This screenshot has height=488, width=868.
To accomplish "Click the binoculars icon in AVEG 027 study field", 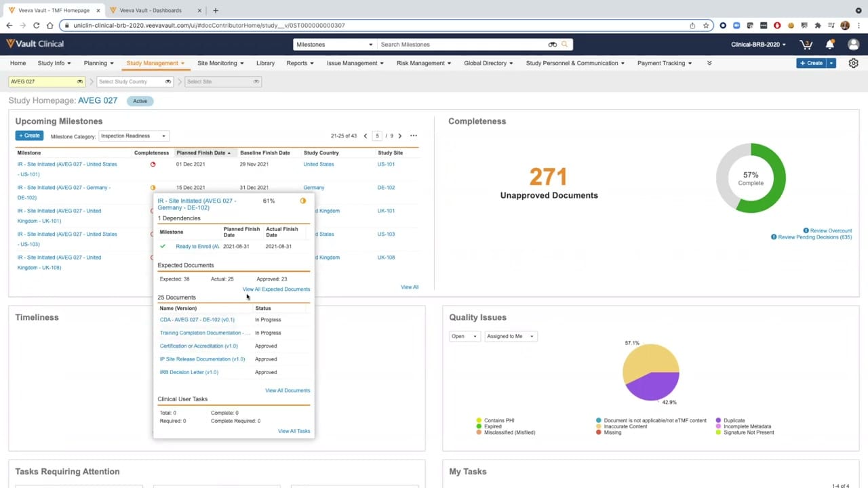I will point(79,81).
